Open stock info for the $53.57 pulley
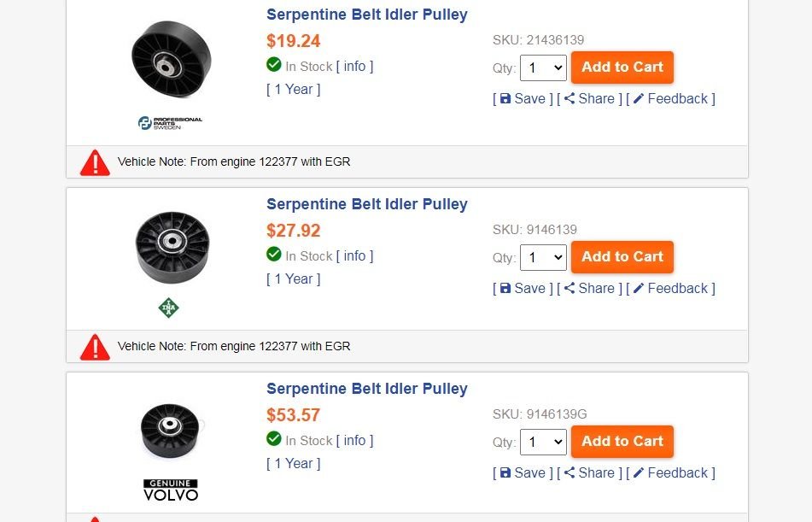This screenshot has height=522, width=812. [354, 441]
